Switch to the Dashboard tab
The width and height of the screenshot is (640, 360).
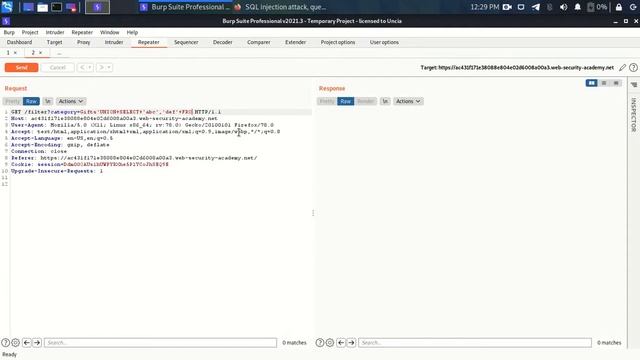tap(19, 42)
